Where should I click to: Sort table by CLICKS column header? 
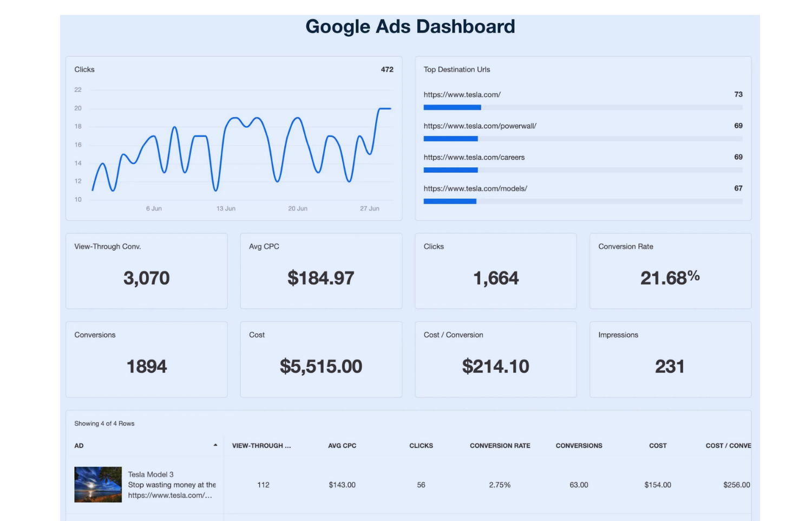(x=421, y=446)
